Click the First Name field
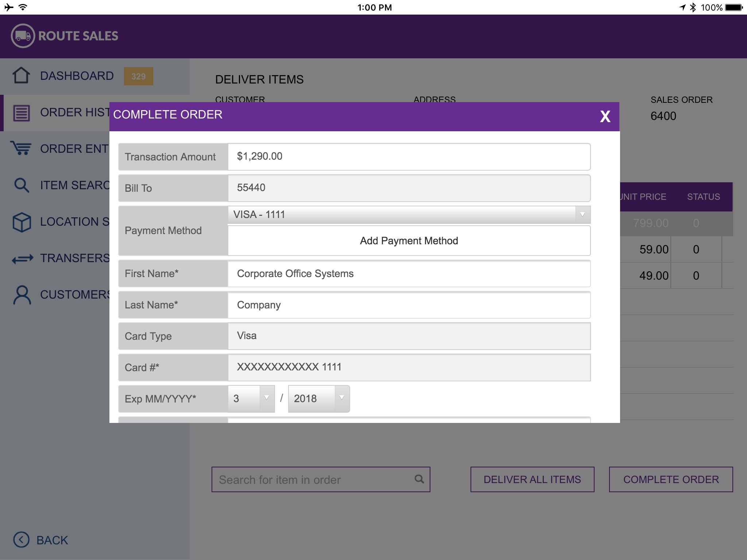The height and width of the screenshot is (560, 747). [x=409, y=274]
